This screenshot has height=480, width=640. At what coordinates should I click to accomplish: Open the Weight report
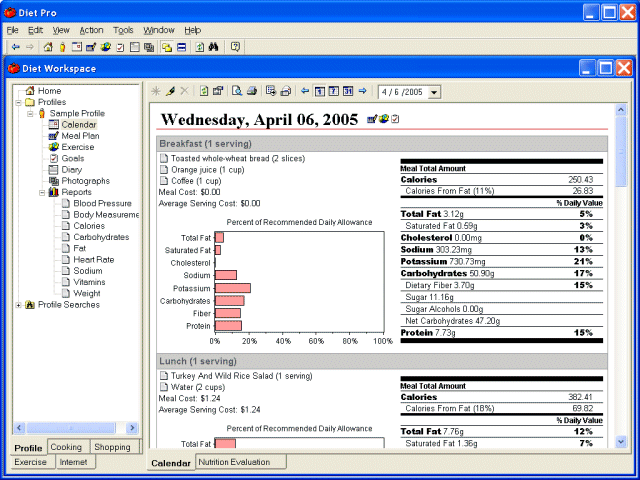[x=87, y=293]
